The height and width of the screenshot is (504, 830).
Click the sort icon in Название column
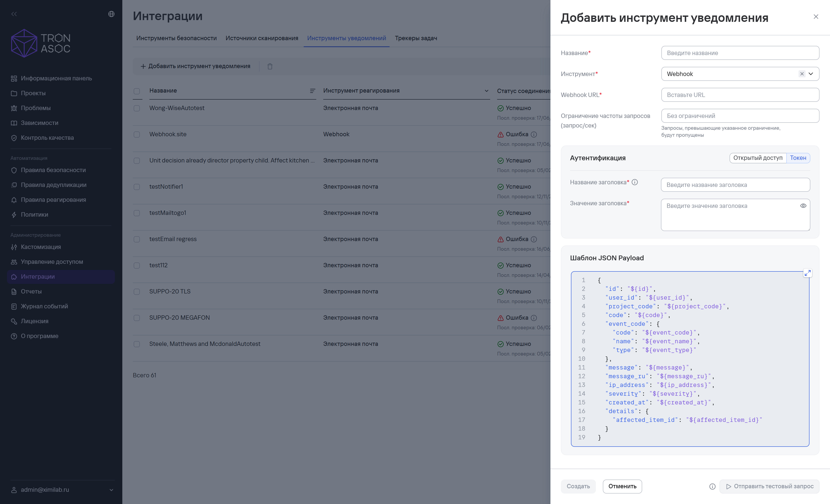coord(312,91)
